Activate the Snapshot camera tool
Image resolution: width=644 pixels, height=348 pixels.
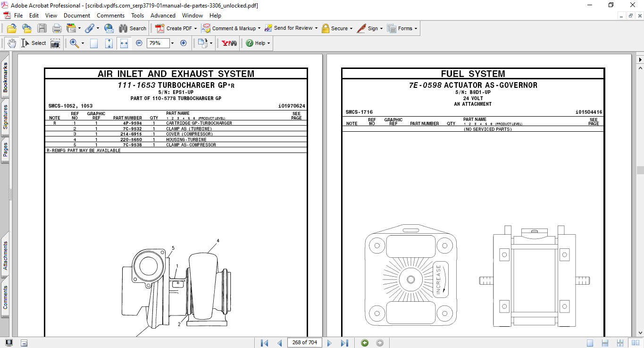tap(55, 43)
